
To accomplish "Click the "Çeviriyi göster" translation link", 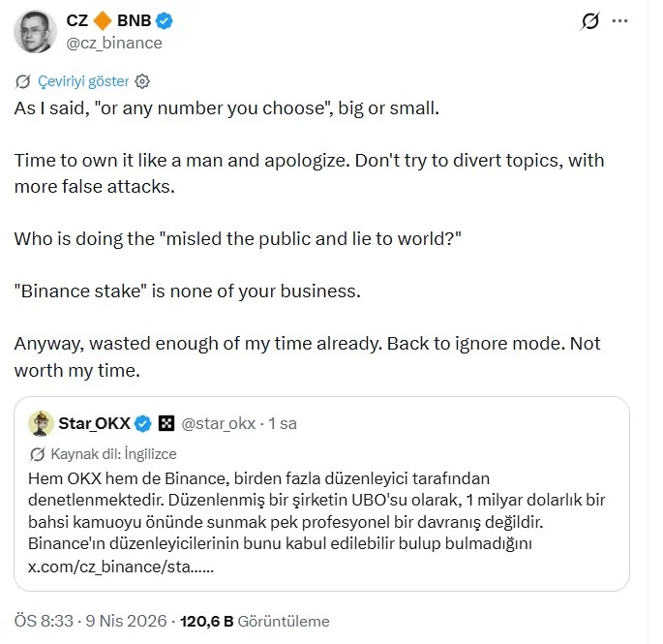I will [x=83, y=81].
